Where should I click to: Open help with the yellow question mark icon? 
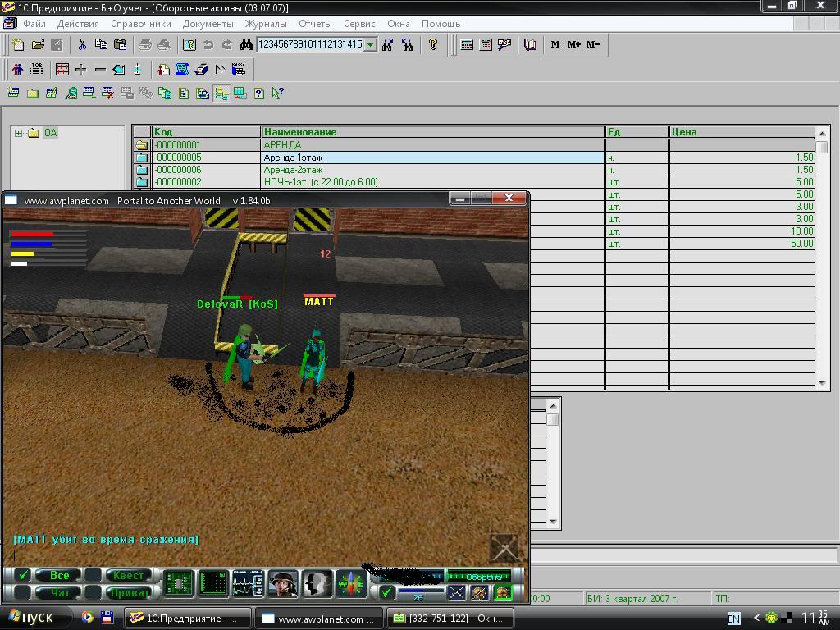[433, 45]
